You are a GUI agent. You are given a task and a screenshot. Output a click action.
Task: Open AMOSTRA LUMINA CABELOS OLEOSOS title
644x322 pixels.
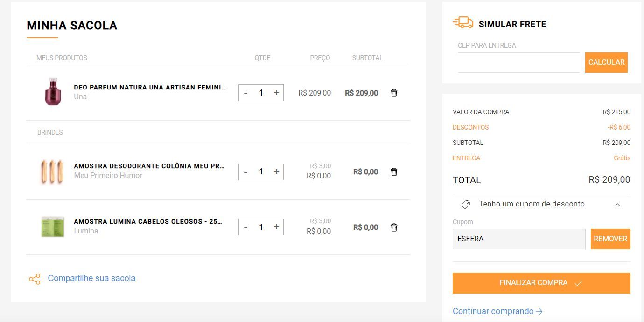[148, 221]
